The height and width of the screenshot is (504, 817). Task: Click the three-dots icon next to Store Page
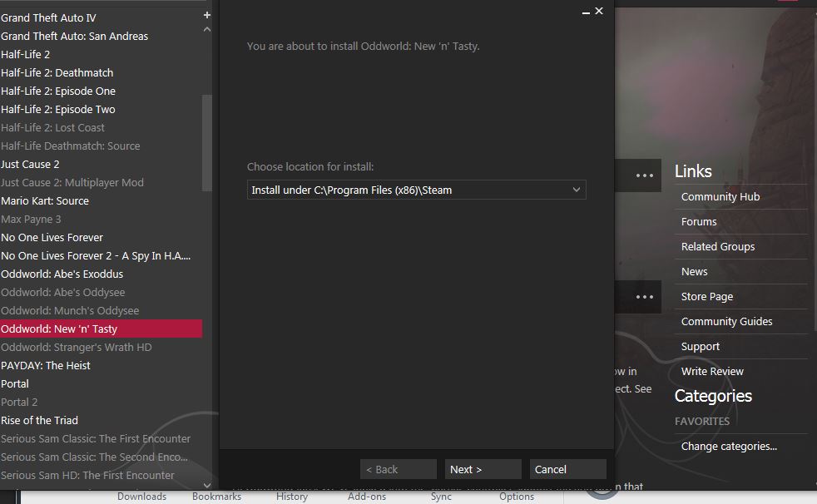[x=645, y=297]
